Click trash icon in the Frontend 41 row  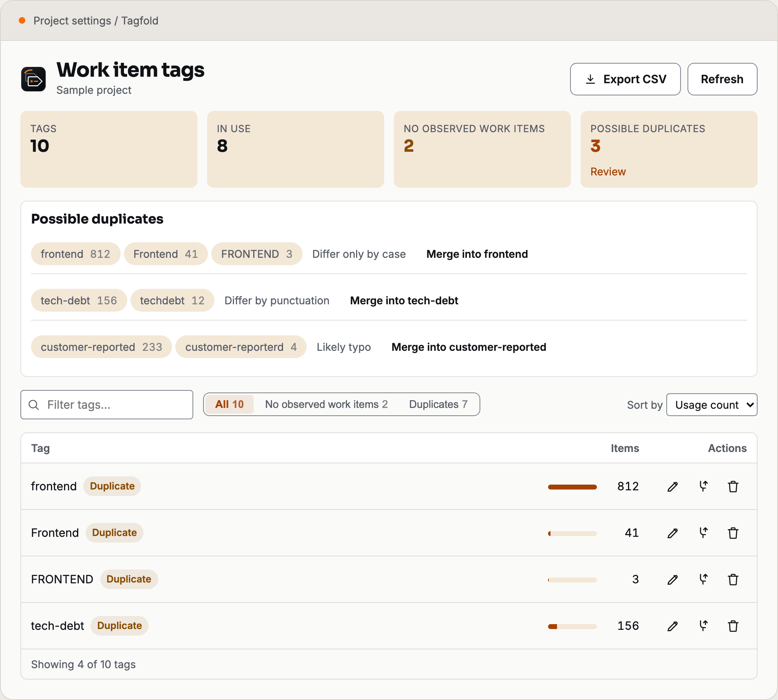click(733, 533)
